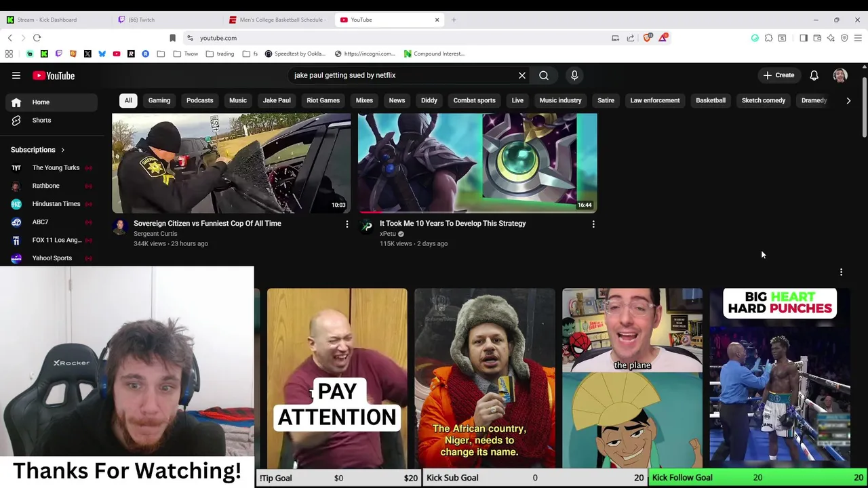Open the browser main menu
The width and height of the screenshot is (868, 488).
click(858, 38)
